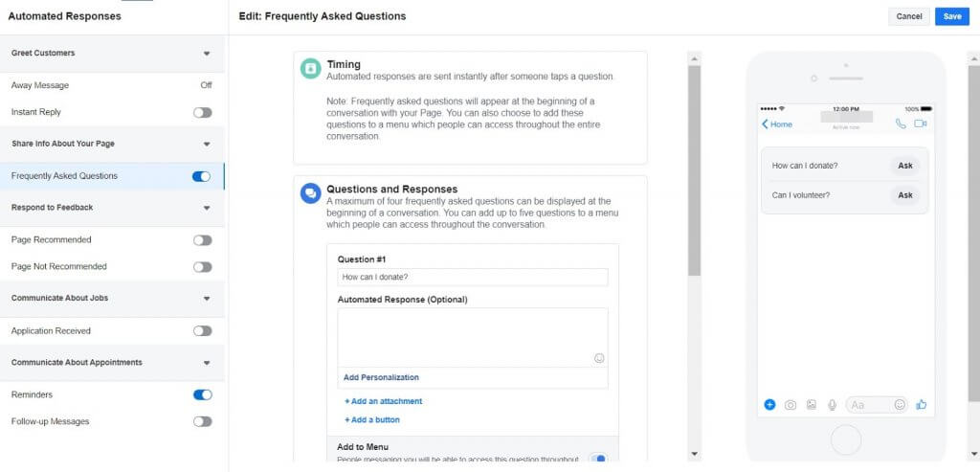Open the Application Received item
Viewport: 980px width, 472px height.
tap(51, 331)
